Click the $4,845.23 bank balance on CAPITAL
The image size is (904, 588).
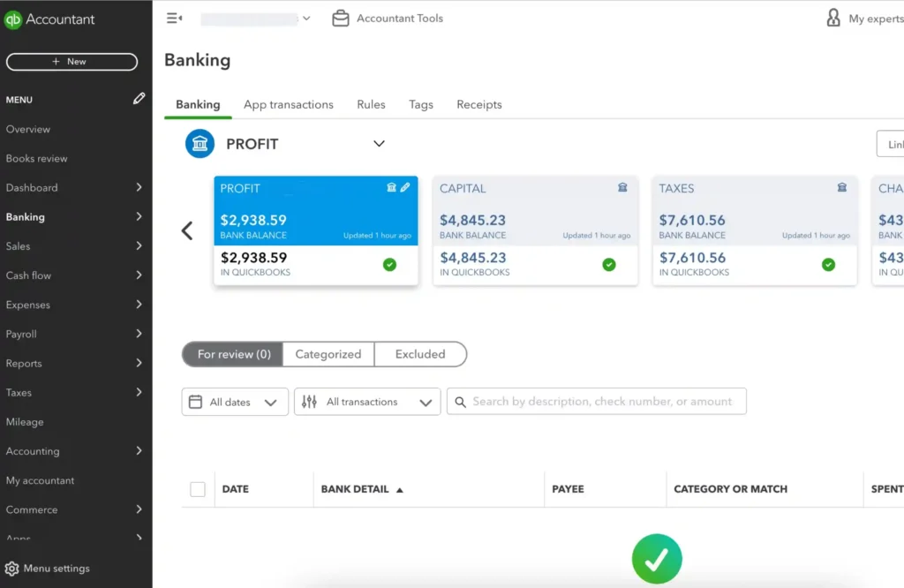tap(473, 220)
